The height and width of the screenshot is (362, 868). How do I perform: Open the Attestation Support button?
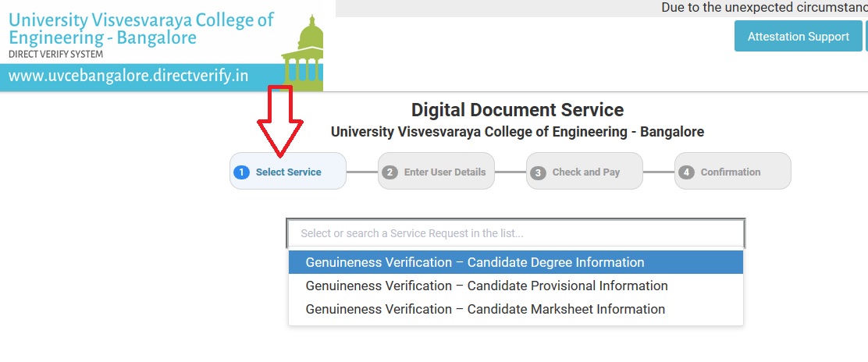coord(798,37)
